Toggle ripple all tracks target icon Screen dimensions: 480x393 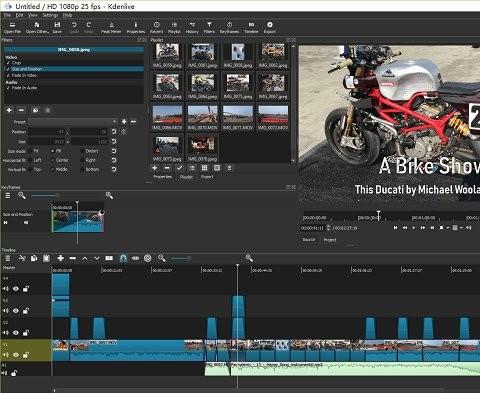pos(148,258)
